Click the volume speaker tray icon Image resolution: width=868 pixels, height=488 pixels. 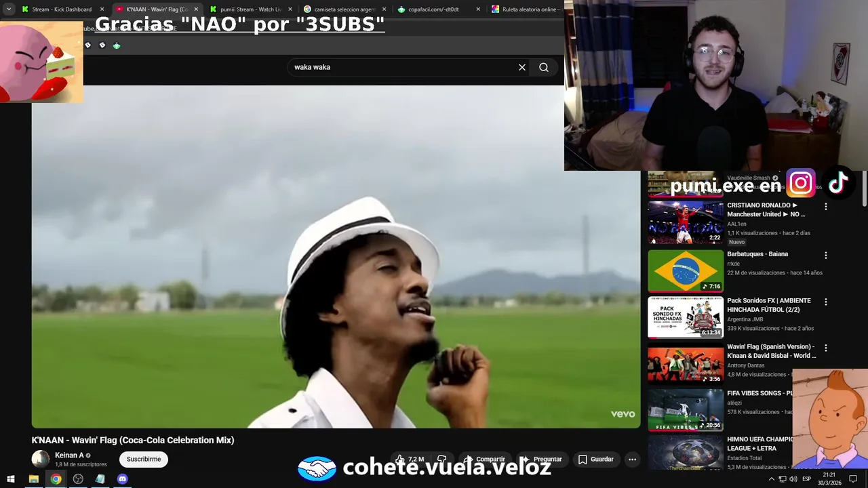tap(793, 479)
